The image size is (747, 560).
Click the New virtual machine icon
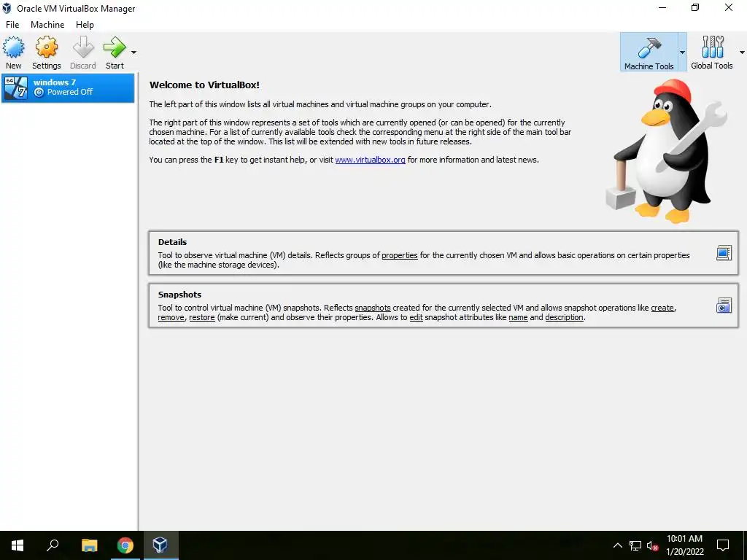click(x=13, y=47)
